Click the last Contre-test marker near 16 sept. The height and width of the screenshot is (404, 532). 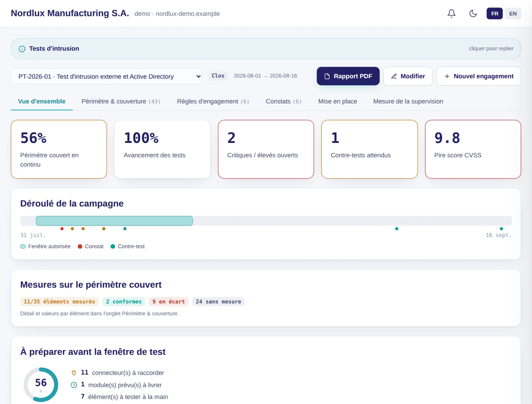501,229
